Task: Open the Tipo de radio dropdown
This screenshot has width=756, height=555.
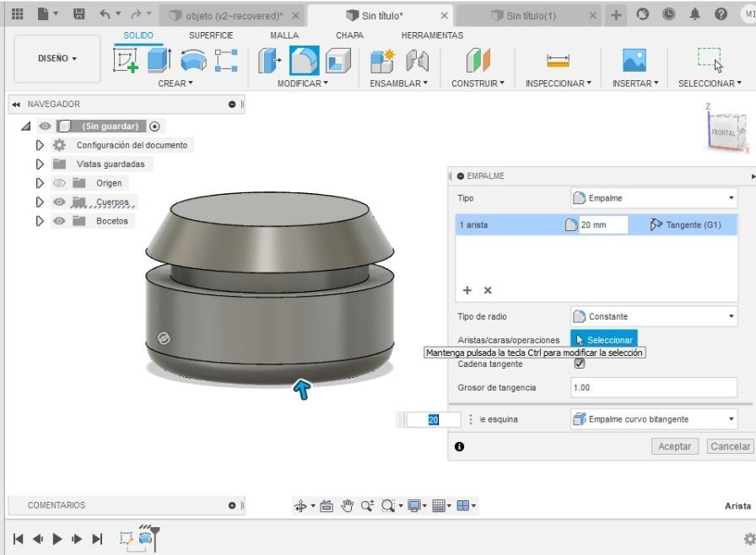Action: coord(654,316)
